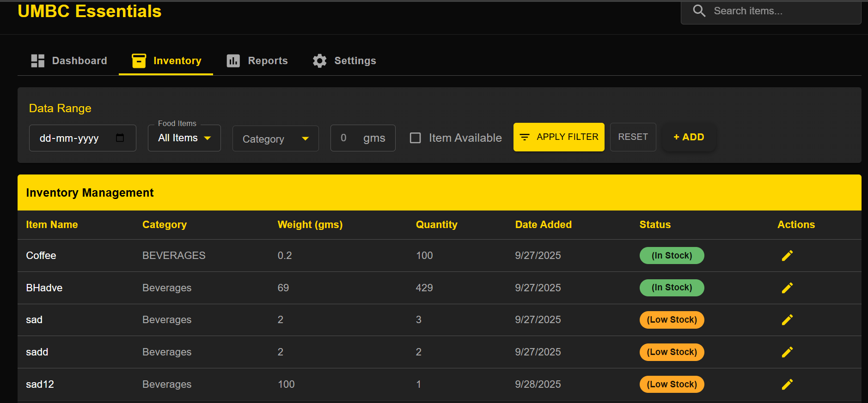The width and height of the screenshot is (868, 403).
Task: Click the 9/28/2025 date cell
Action: [538, 385]
